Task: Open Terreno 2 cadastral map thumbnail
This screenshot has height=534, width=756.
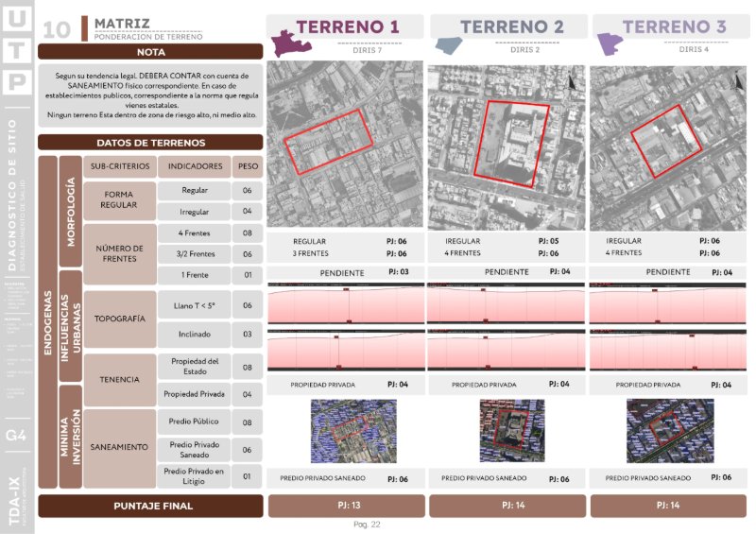Action: [x=512, y=431]
